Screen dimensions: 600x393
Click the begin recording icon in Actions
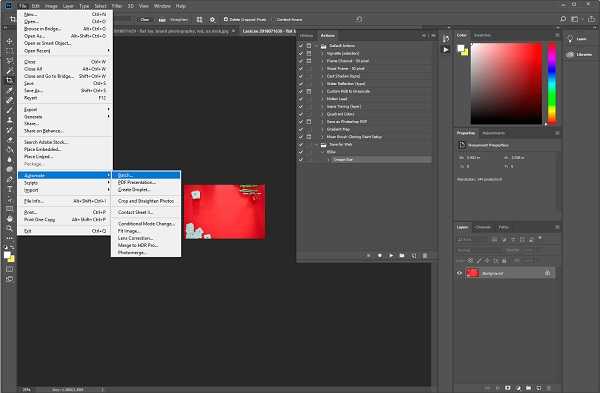380,255
